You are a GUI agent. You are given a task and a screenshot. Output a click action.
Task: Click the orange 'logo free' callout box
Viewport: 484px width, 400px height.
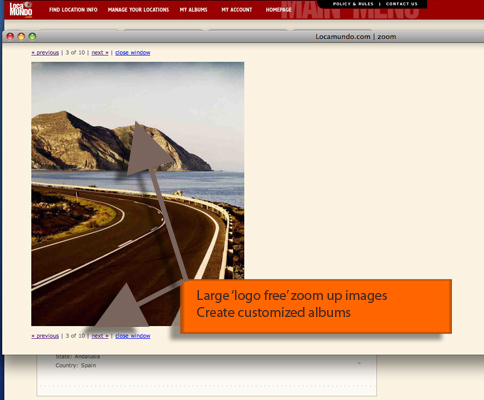point(316,306)
